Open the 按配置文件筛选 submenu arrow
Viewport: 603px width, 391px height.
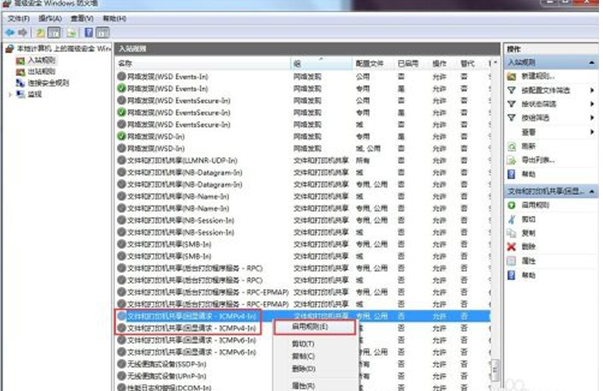(592, 90)
